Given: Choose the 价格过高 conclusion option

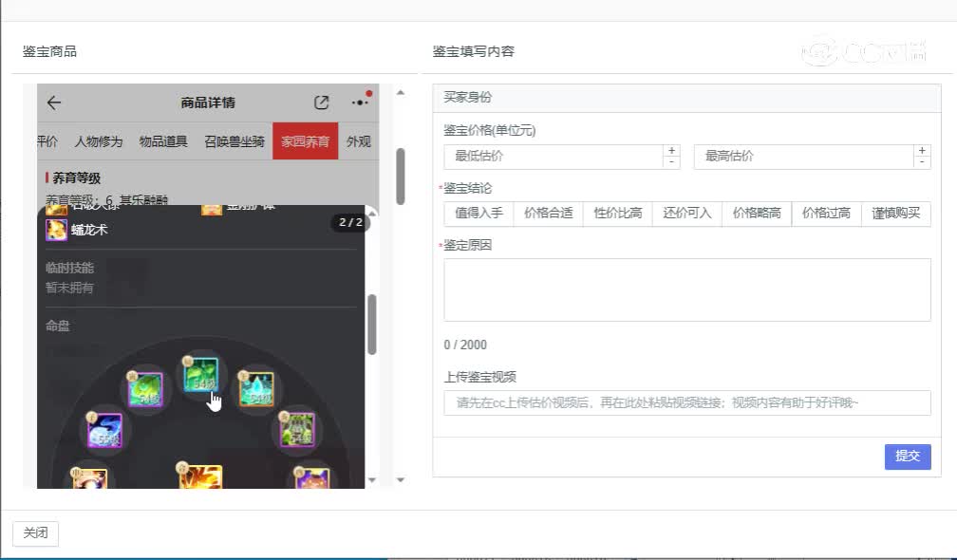Looking at the screenshot, I should 826,214.
